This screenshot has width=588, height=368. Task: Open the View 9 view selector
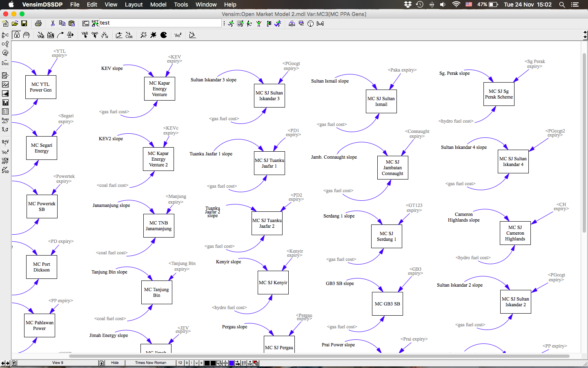point(58,363)
